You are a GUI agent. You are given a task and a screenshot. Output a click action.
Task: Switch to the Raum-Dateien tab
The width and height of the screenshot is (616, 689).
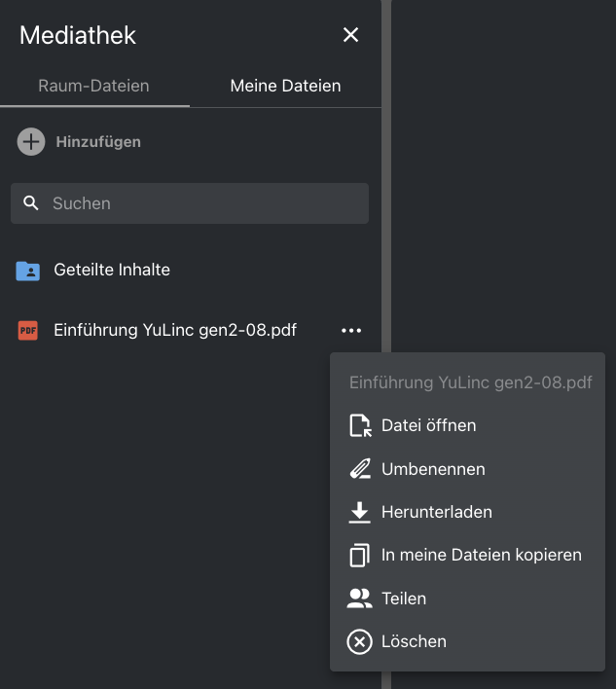(x=93, y=86)
